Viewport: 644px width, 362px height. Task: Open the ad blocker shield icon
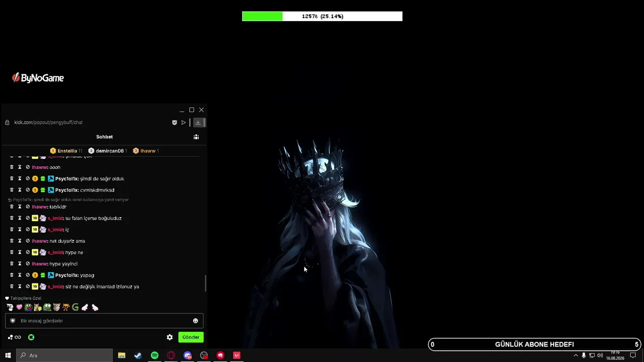coord(175,122)
